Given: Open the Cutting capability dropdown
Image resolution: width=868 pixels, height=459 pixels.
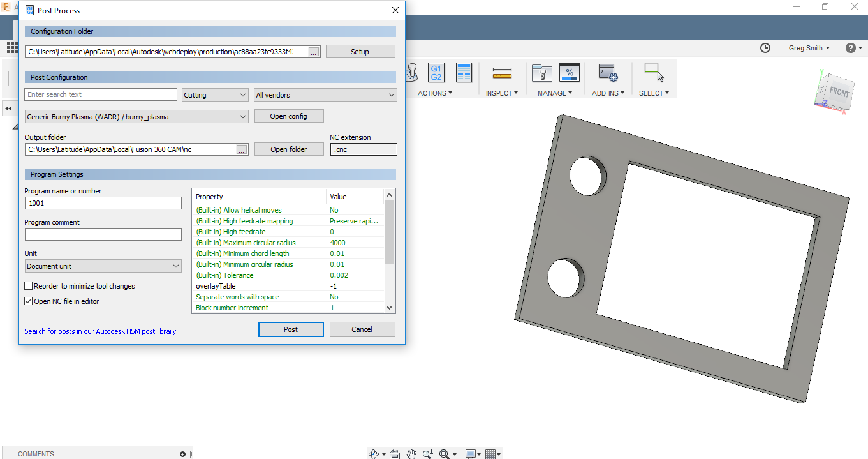Looking at the screenshot, I should [215, 95].
